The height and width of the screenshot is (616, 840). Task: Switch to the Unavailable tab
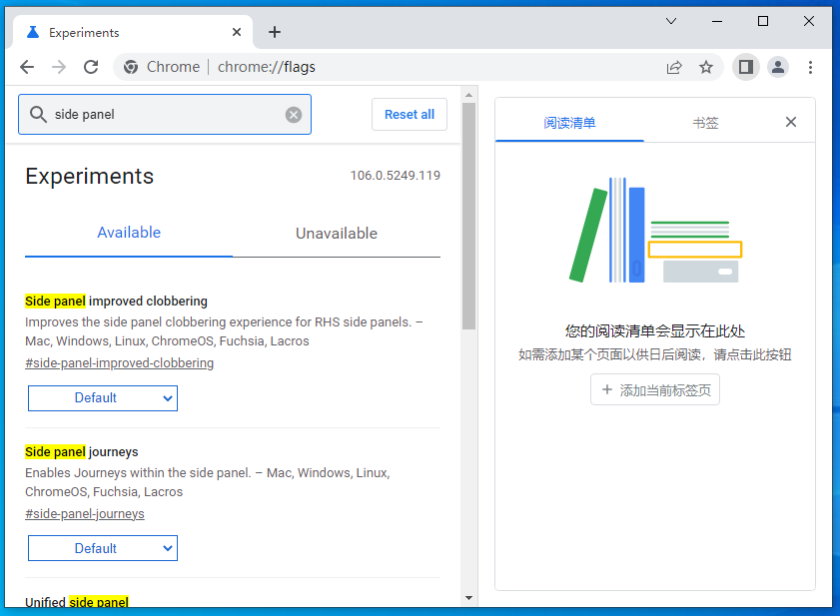click(x=337, y=233)
